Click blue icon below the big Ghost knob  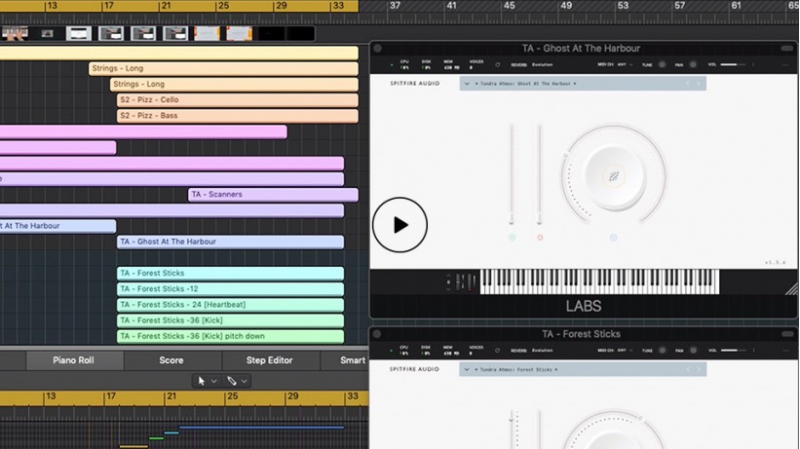coord(613,237)
